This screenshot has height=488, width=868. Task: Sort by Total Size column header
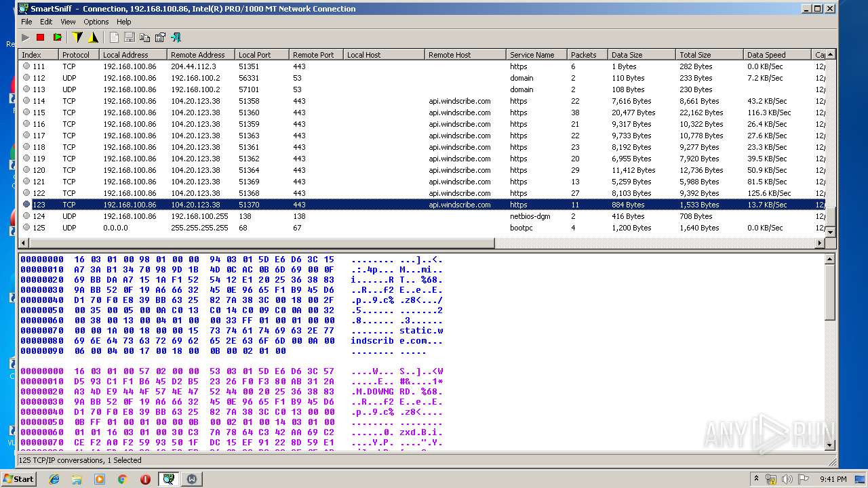[x=709, y=55]
